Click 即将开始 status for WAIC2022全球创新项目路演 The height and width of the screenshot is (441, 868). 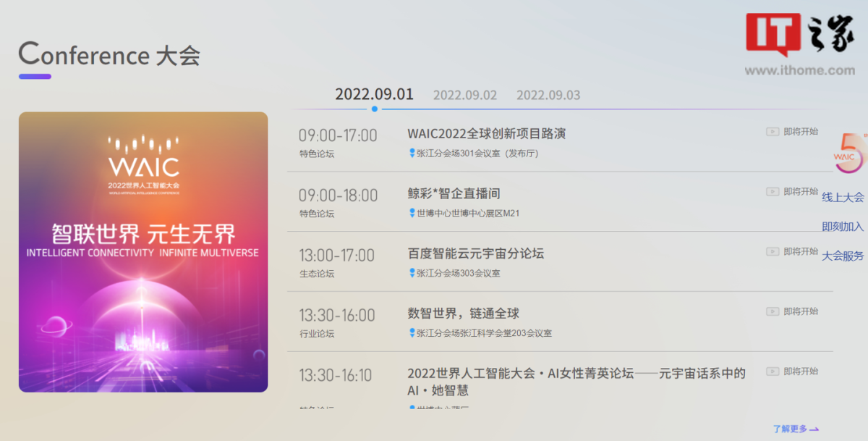tap(801, 132)
